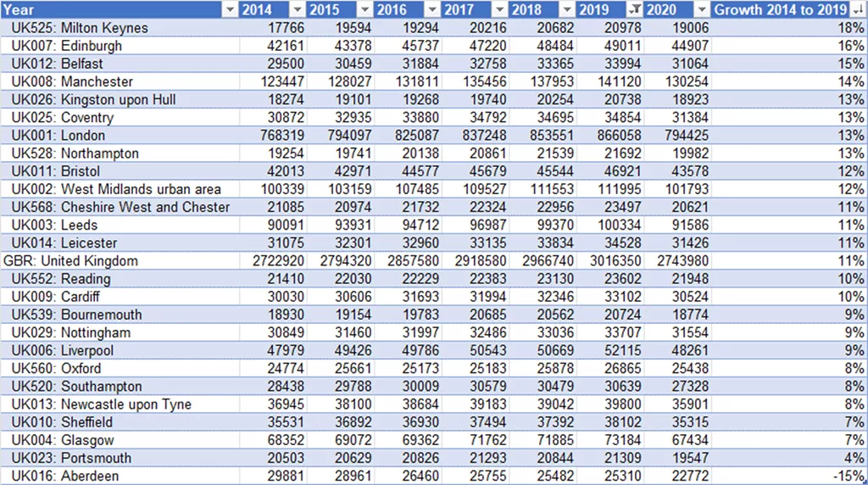Select Aberdeen 2014 value 29881
The height and width of the screenshot is (485, 868).
(287, 477)
